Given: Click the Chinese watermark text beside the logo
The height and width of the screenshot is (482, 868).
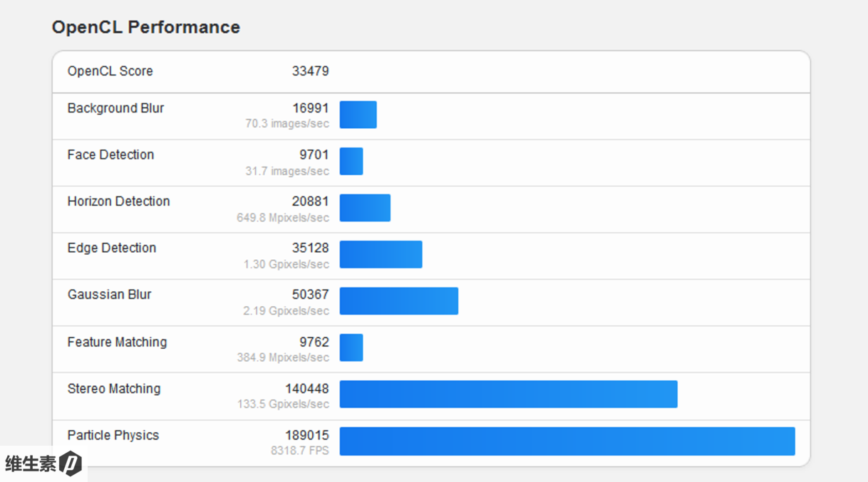Looking at the screenshot, I should (x=31, y=464).
